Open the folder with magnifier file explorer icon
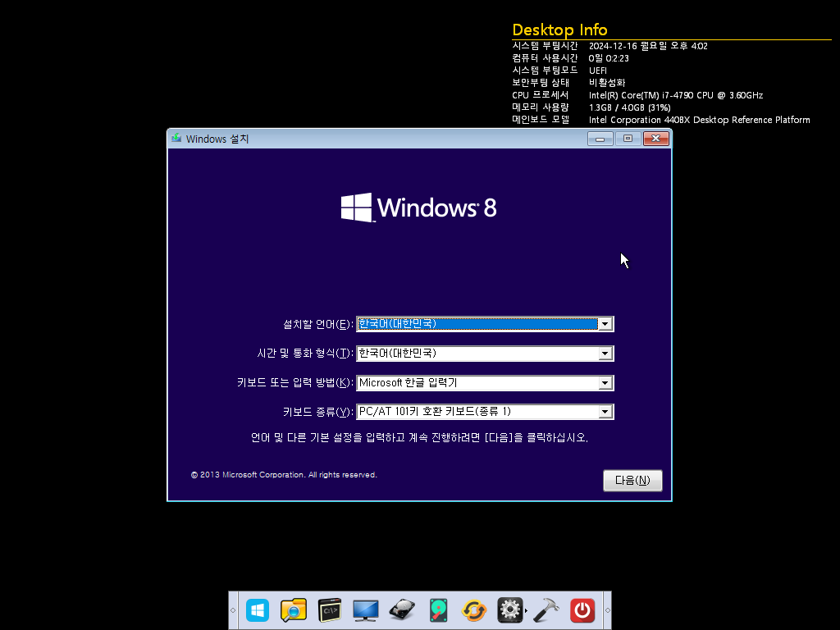The image size is (840, 630). pyautogui.click(x=294, y=610)
